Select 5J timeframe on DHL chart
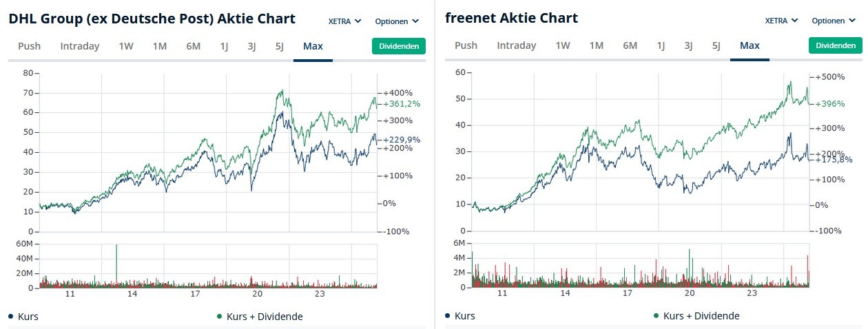The height and width of the screenshot is (329, 868). pos(279,46)
